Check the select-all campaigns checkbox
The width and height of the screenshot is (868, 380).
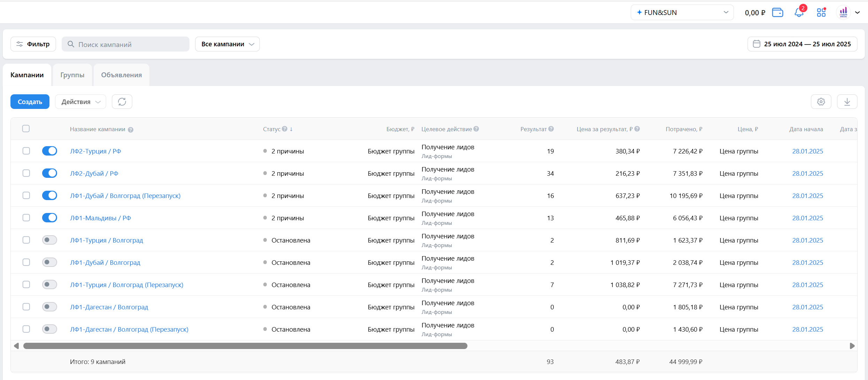point(26,129)
